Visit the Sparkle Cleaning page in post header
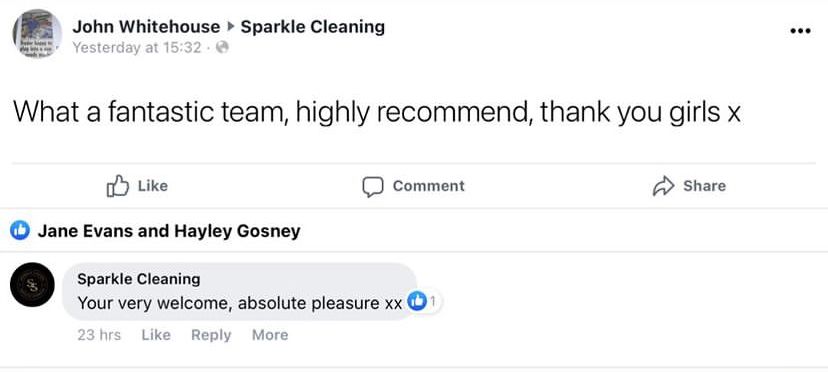This screenshot has height=372, width=828. [x=313, y=26]
